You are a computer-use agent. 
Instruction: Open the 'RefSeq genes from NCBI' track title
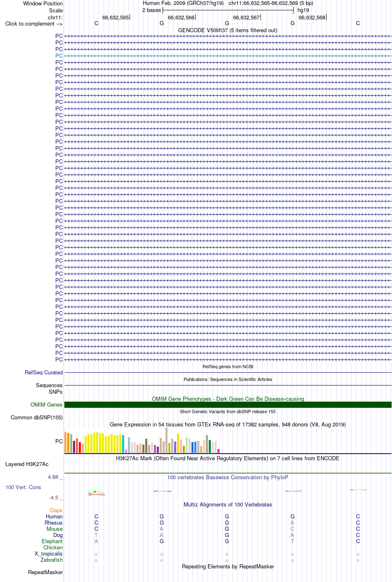click(x=228, y=367)
